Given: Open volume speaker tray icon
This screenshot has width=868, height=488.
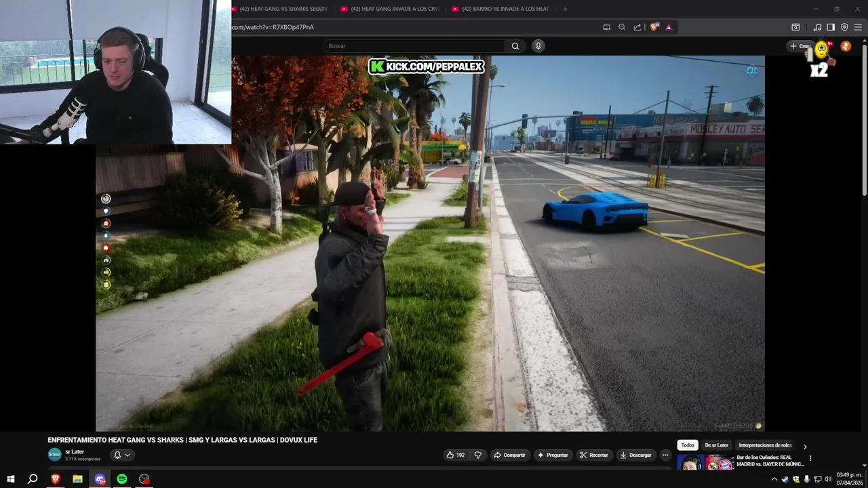Looking at the screenshot, I should [828, 479].
